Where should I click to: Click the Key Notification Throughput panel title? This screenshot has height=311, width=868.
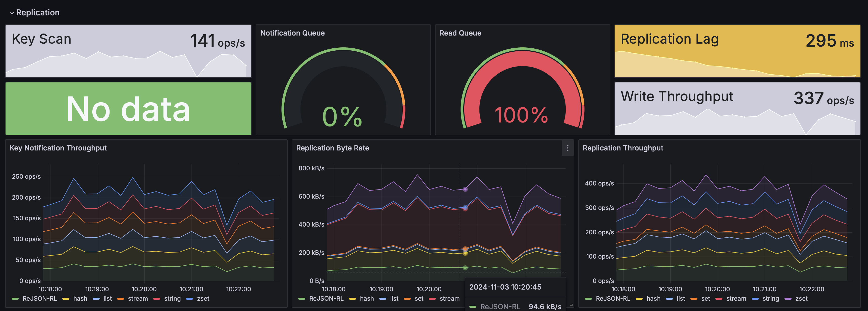58,148
